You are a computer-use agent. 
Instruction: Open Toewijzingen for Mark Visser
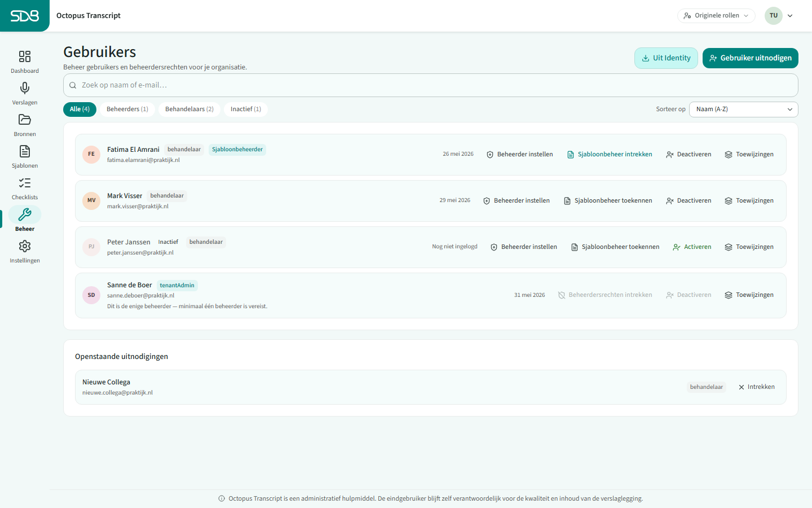click(x=749, y=201)
